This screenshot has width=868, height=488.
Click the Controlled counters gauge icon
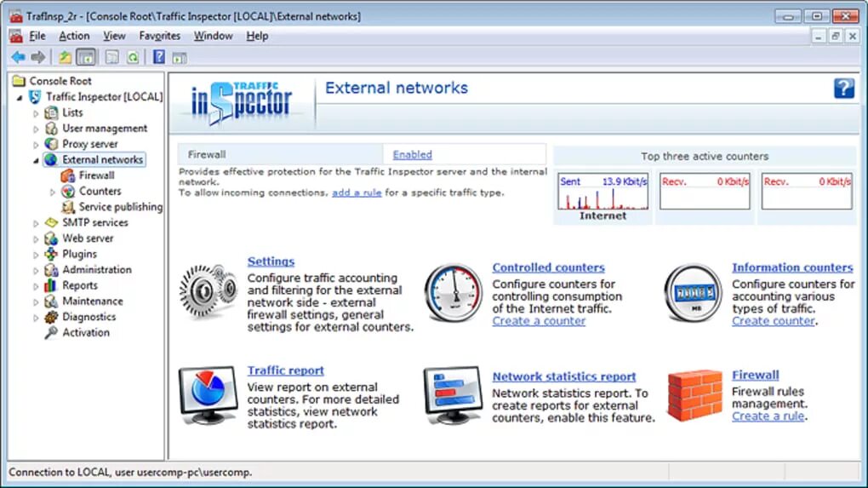pyautogui.click(x=454, y=293)
